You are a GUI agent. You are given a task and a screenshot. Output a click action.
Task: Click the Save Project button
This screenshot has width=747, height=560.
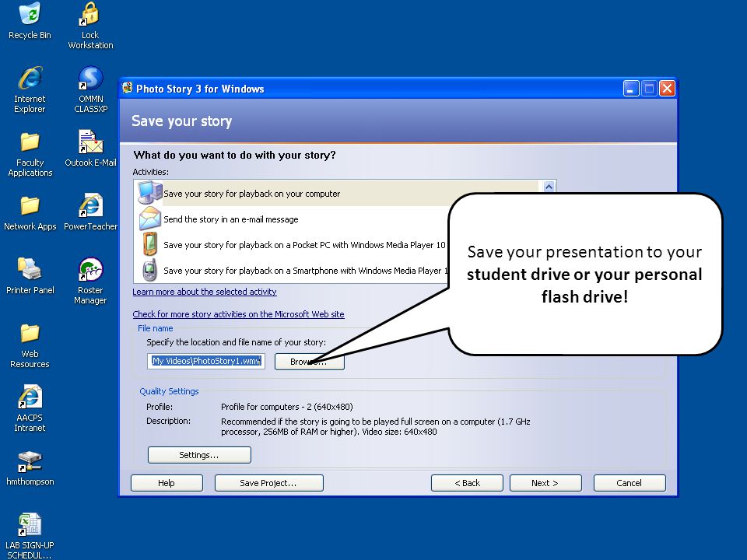coord(268,483)
